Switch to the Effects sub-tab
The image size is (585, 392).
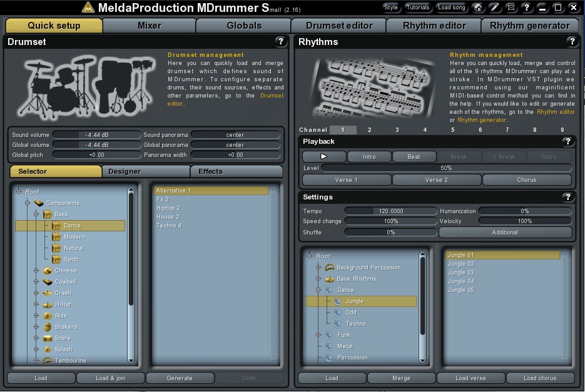[237, 171]
